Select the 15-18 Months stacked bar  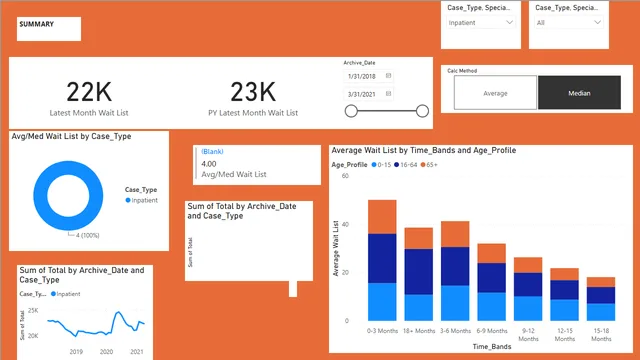tap(601, 299)
